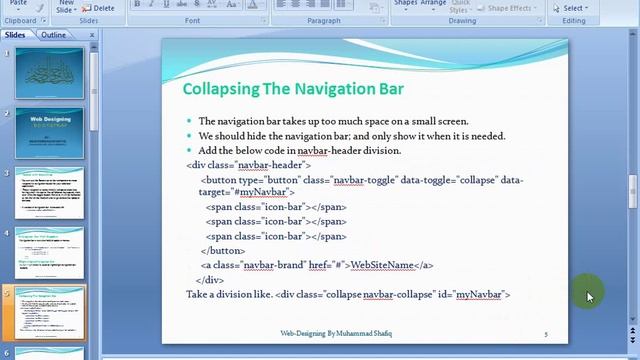Open the Shapes gallery dropdown

[x=405, y=5]
